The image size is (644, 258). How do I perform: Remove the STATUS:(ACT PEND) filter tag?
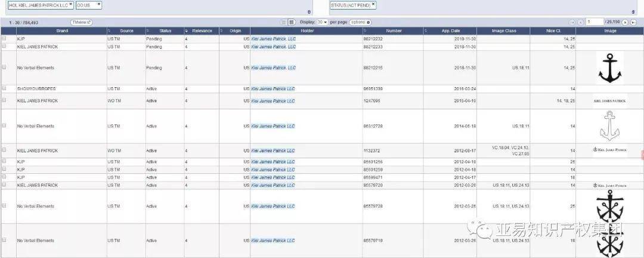pyautogui.click(x=373, y=5)
